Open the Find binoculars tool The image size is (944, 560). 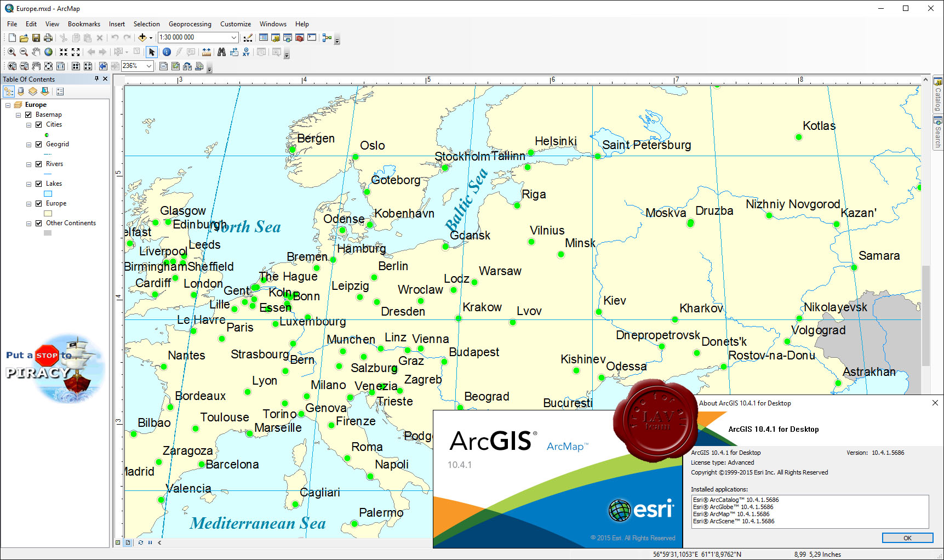(x=221, y=52)
